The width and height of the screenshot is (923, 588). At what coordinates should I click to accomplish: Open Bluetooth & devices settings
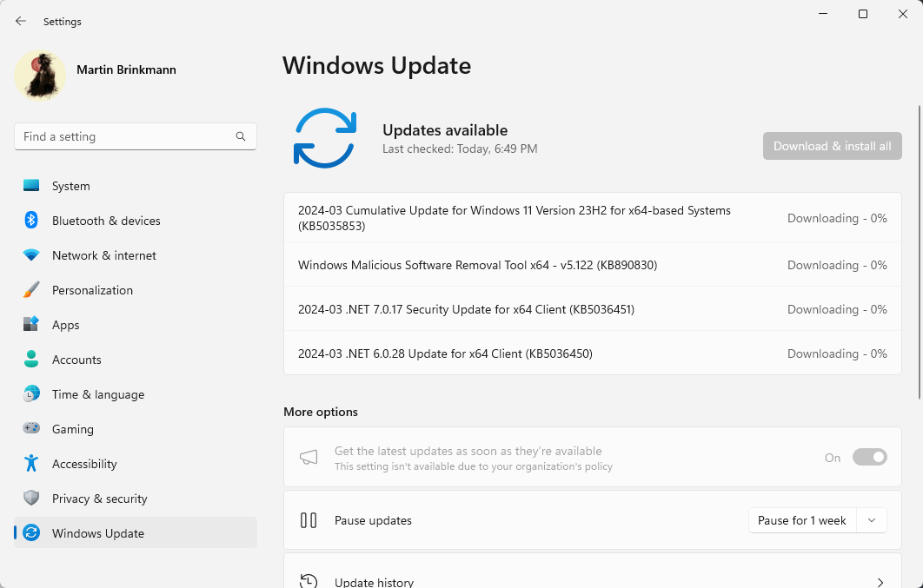[136, 221]
